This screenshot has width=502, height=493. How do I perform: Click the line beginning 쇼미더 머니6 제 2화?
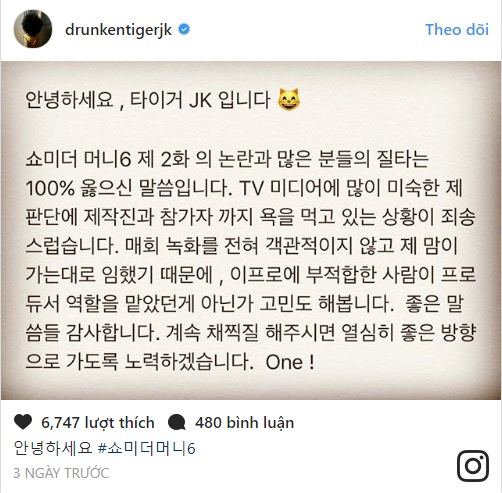227,159
